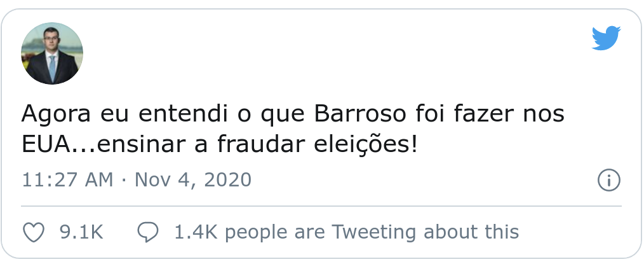Click blank card area beside avatar
Image resolution: width=644 pixels, height=264 pixels.
[328, 53]
